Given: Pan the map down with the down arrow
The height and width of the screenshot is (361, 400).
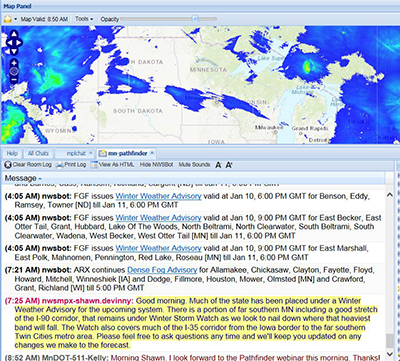Looking at the screenshot, I should click(14, 51).
